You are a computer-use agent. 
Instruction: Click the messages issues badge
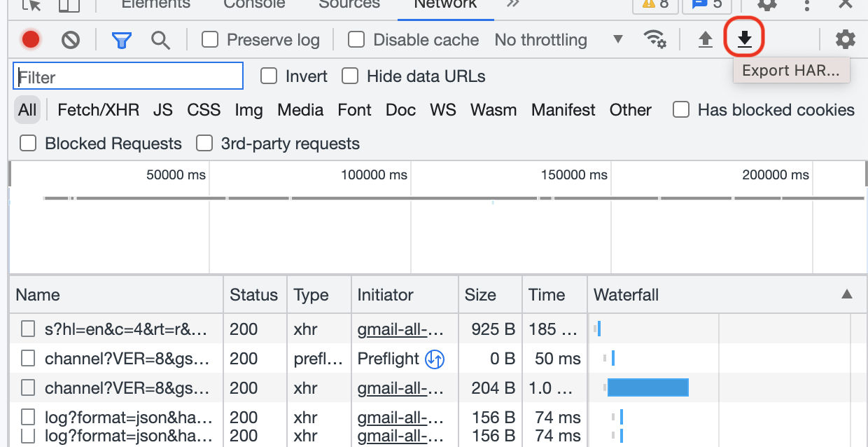click(707, 4)
